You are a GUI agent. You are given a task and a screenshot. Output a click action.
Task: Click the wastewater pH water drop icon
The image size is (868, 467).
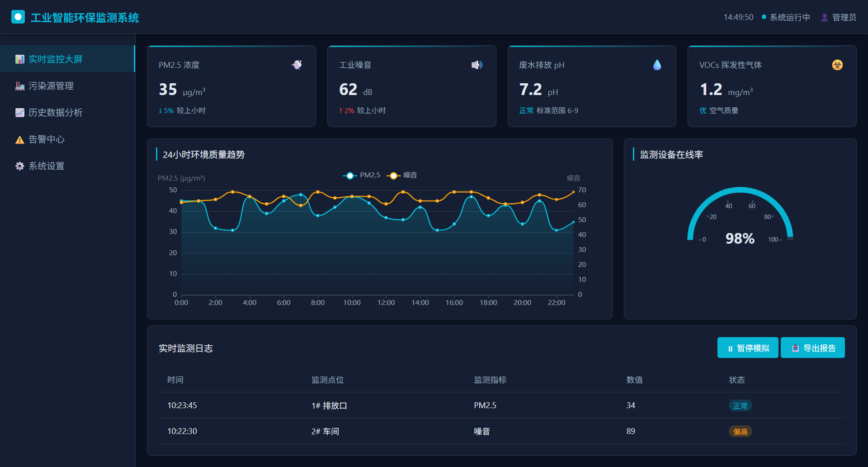[657, 65]
